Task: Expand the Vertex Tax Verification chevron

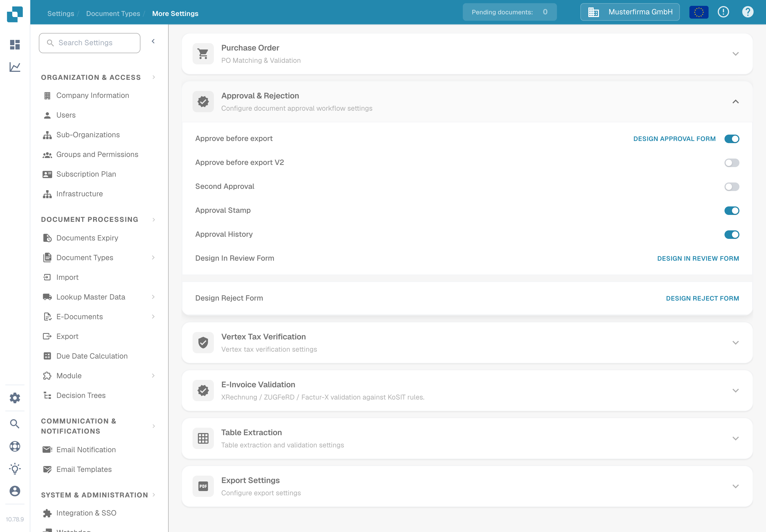Action: pos(735,343)
